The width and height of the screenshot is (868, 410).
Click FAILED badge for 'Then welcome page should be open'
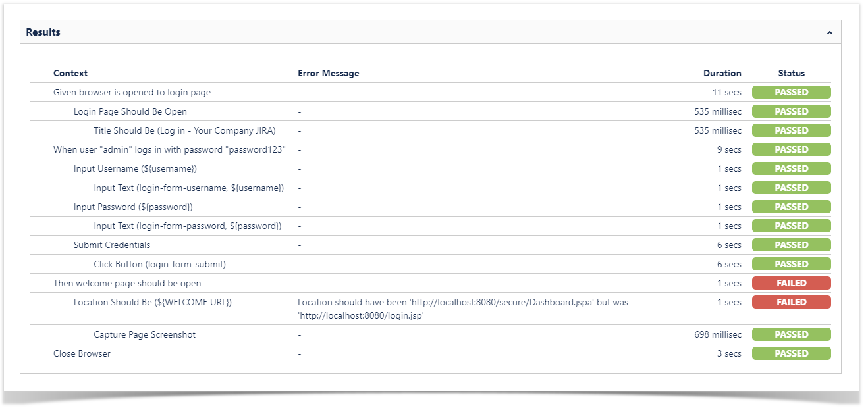tap(792, 283)
